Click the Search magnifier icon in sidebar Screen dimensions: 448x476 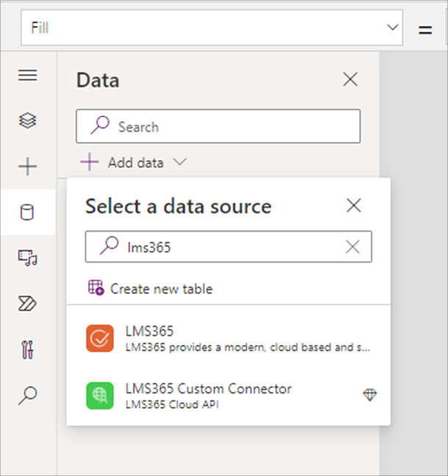(27, 396)
